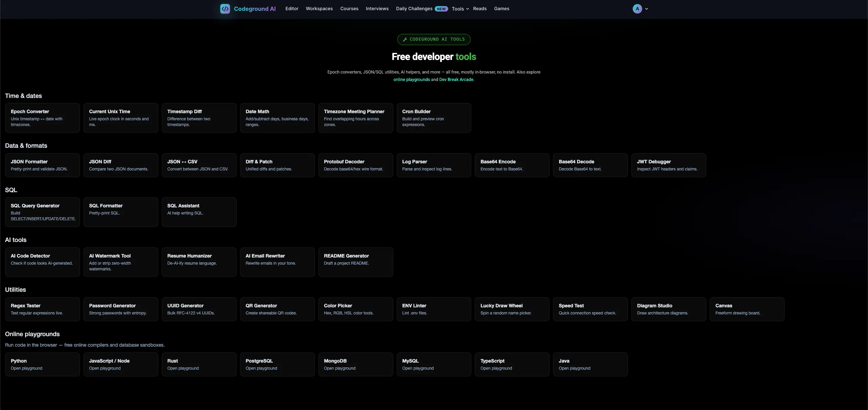Launch the SQL Assistant card
868x410 pixels.
(199, 212)
